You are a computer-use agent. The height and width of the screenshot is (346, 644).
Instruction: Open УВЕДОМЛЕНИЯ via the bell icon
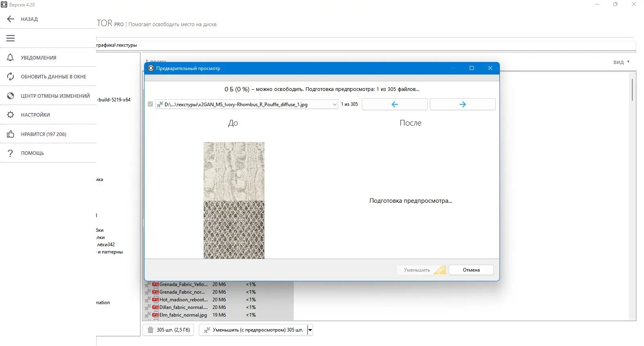point(10,58)
